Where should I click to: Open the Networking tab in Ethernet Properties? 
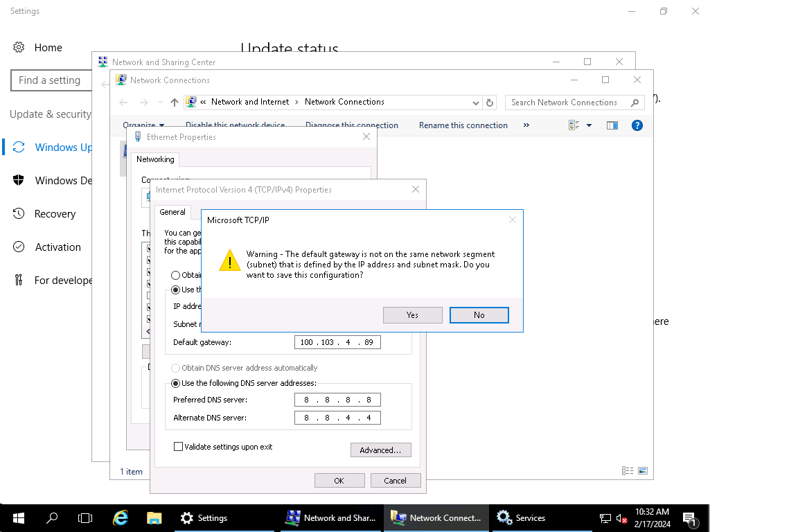pyautogui.click(x=155, y=159)
